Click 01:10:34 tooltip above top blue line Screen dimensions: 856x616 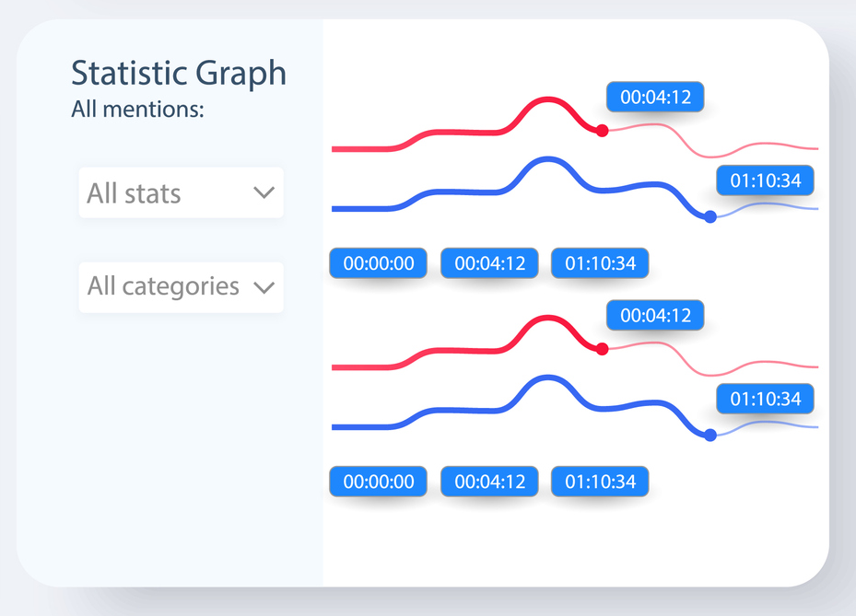pyautogui.click(x=766, y=180)
